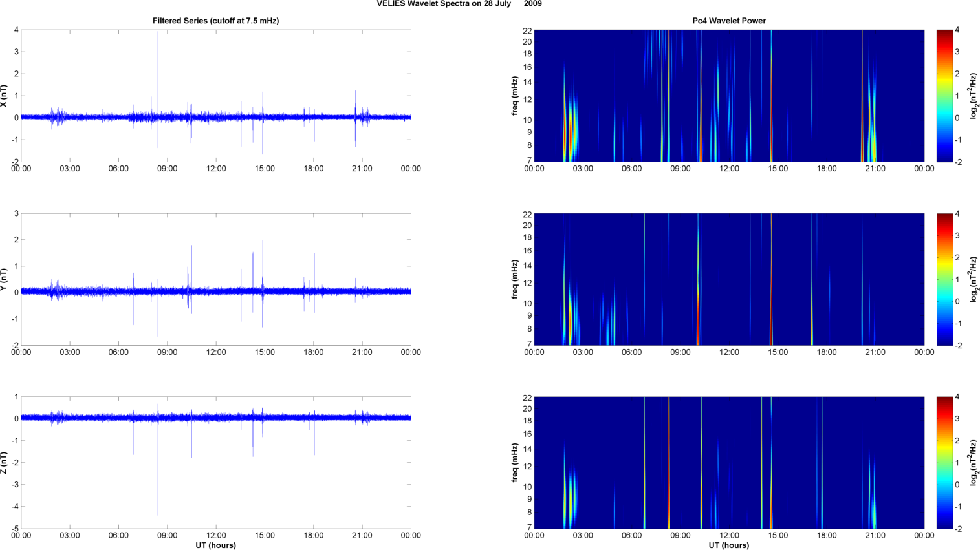Click the log2(nT²/Hz) label beside top color bar

pyautogui.click(x=973, y=96)
